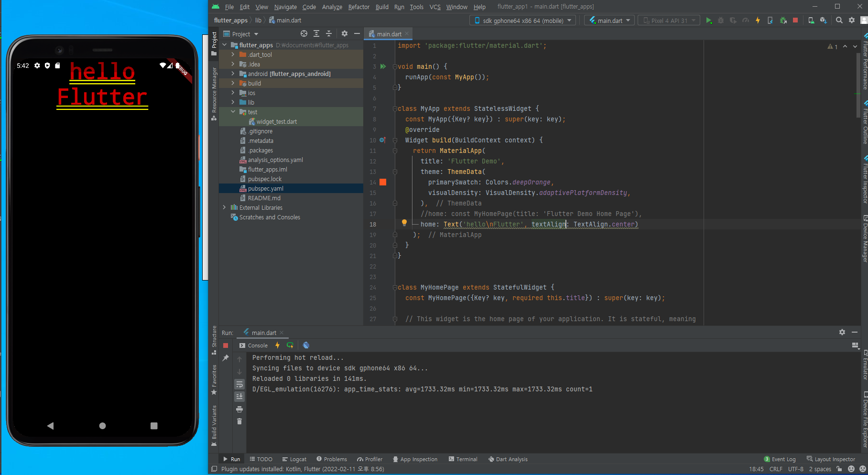The width and height of the screenshot is (868, 475).
Task: Open the main.dart run configuration dropdown
Action: (x=609, y=21)
